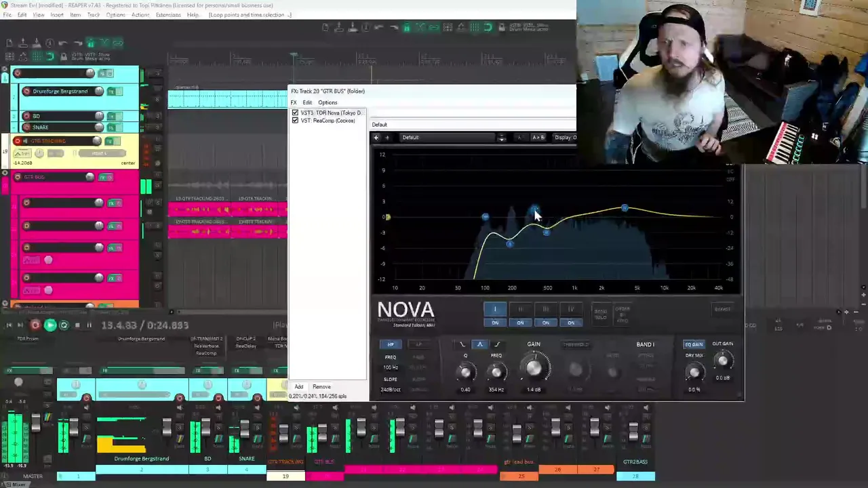Arm record on Drumforge Bergstrand track panel

(x=26, y=91)
